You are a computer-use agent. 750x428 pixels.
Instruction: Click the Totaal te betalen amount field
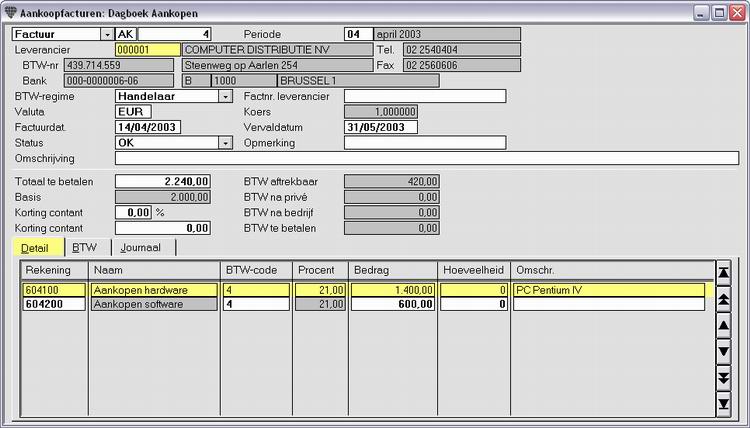[163, 181]
